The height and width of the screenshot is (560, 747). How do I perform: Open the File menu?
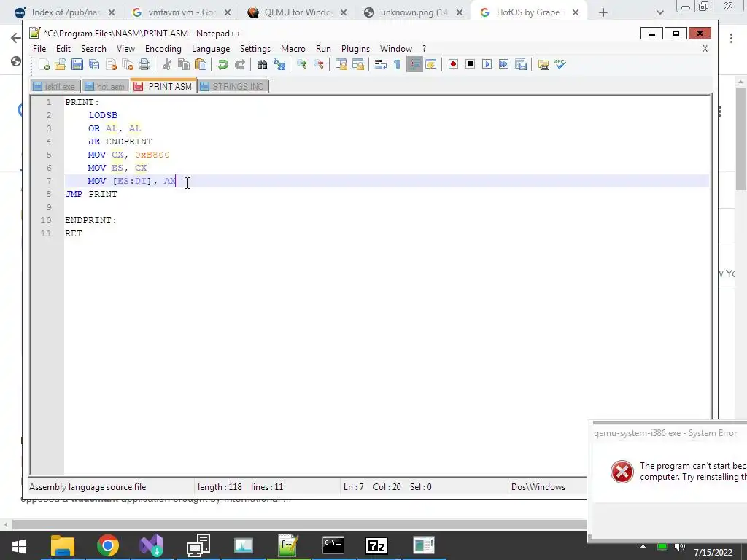click(x=39, y=49)
